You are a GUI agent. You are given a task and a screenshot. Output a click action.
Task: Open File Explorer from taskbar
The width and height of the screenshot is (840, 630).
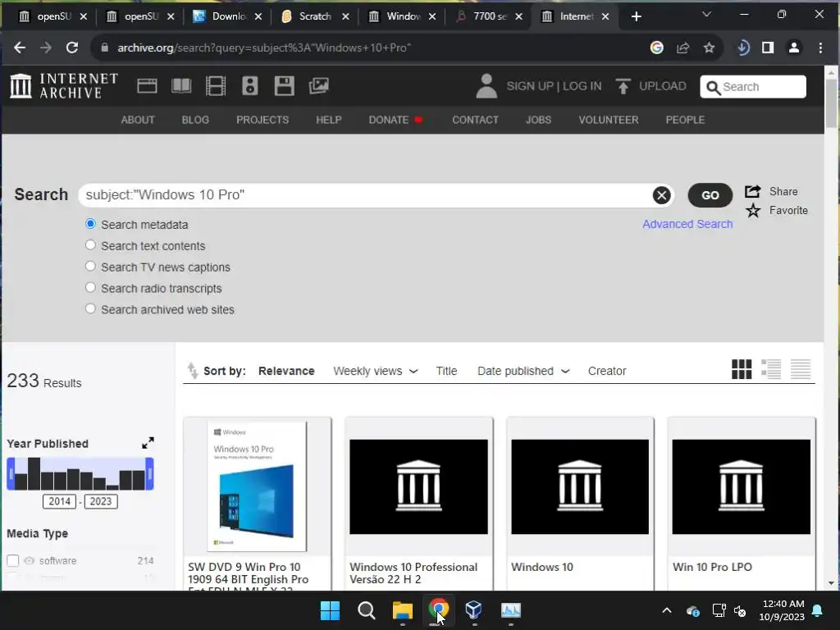pos(402,610)
